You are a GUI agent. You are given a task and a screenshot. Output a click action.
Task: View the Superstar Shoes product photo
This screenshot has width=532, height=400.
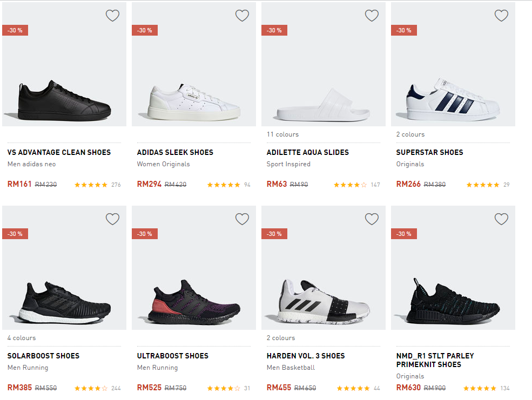point(453,100)
